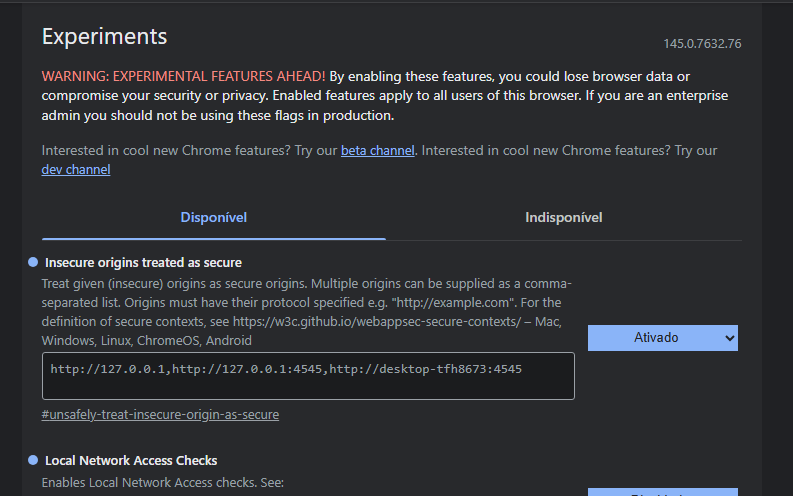Viewport: 793px width, 496px height.
Task: Click the chevron arrow on the Ativado dropdown
Action: coord(727,338)
